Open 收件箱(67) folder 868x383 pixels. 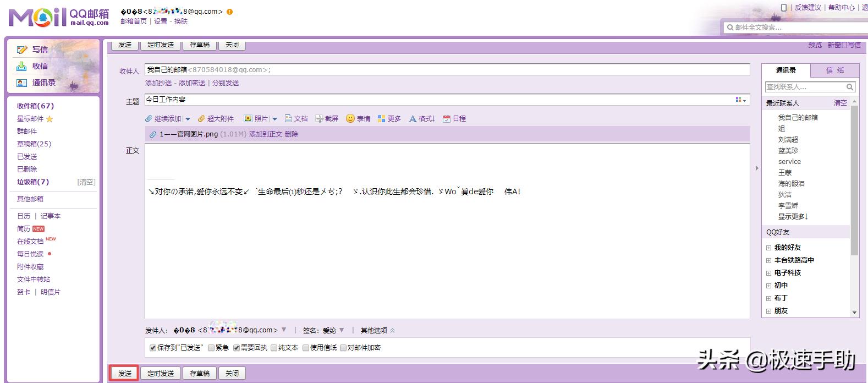tap(35, 106)
